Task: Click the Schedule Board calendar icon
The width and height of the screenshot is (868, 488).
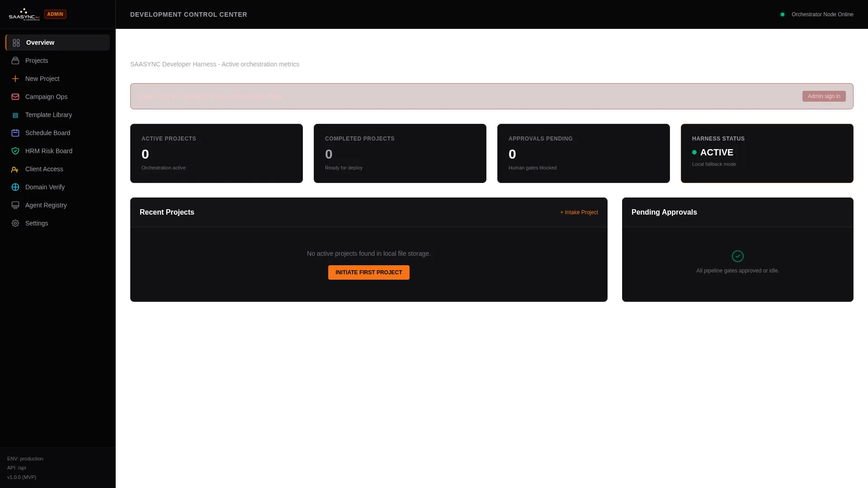Action: pyautogui.click(x=15, y=133)
